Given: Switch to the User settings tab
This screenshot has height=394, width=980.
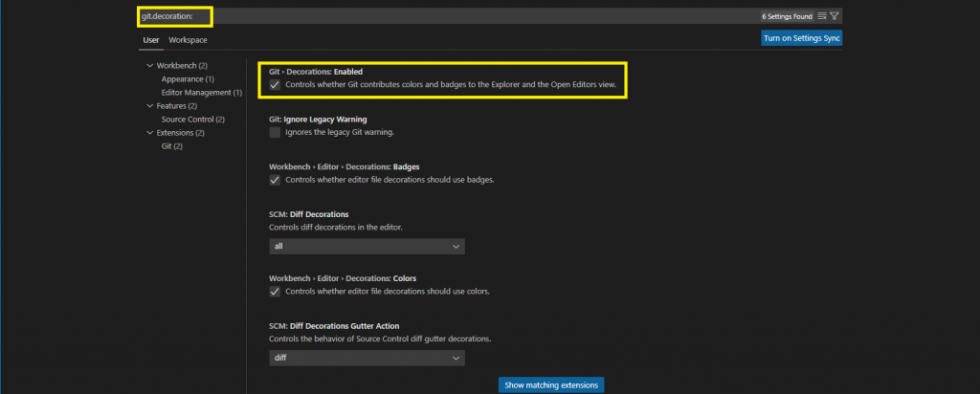Looking at the screenshot, I should pyautogui.click(x=151, y=40).
